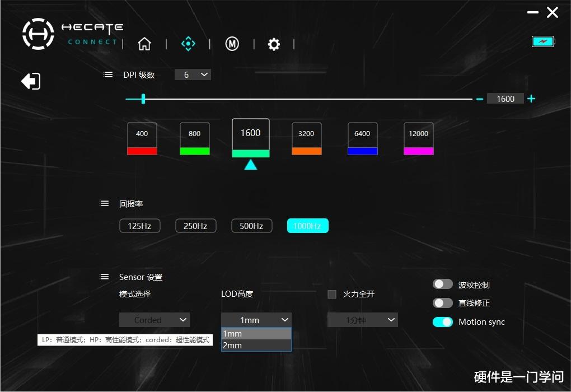Click the list icon beside Sensor 设置
This screenshot has height=392, width=571.
(x=104, y=277)
